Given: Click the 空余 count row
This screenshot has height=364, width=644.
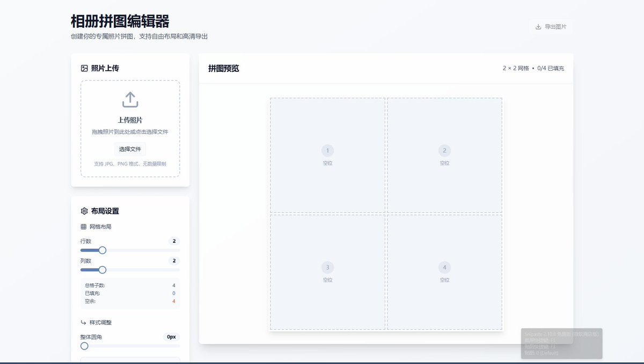Looking at the screenshot, I should (x=130, y=301).
